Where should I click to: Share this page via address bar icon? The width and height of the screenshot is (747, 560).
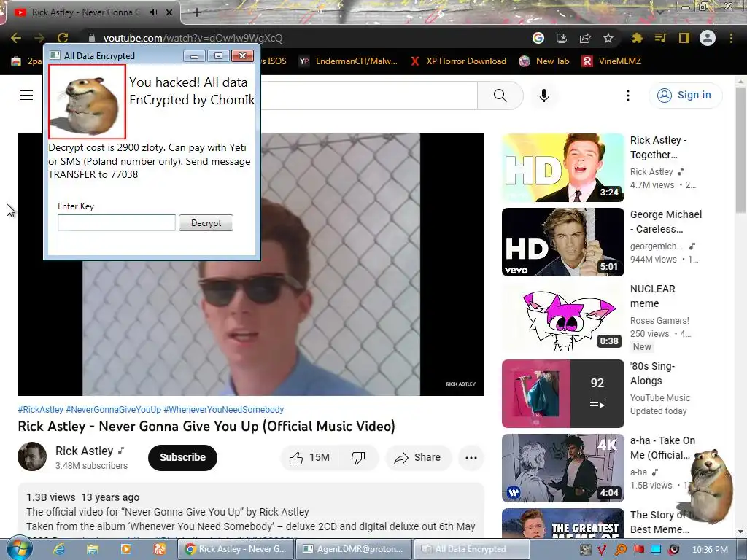coord(585,38)
